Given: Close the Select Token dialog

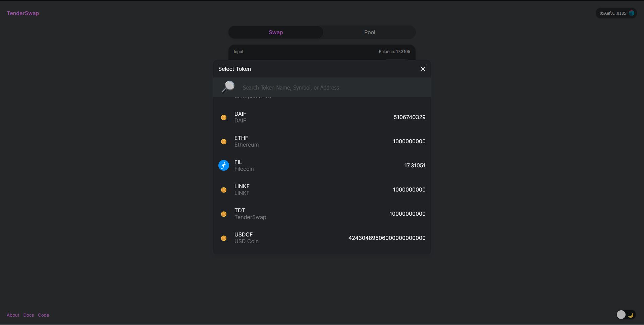Looking at the screenshot, I should [x=423, y=69].
